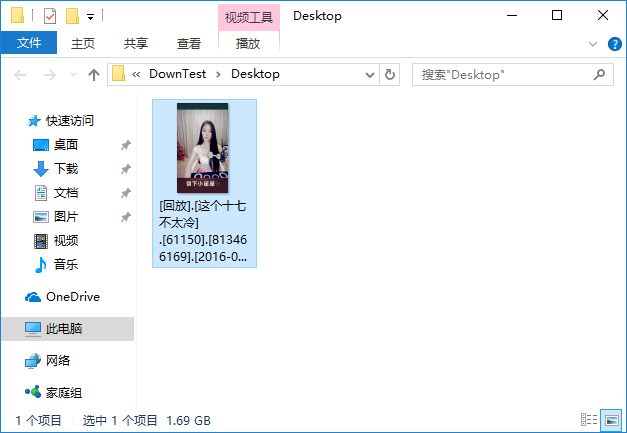
Task: Switch to large icons view in status bar
Action: click(611, 420)
